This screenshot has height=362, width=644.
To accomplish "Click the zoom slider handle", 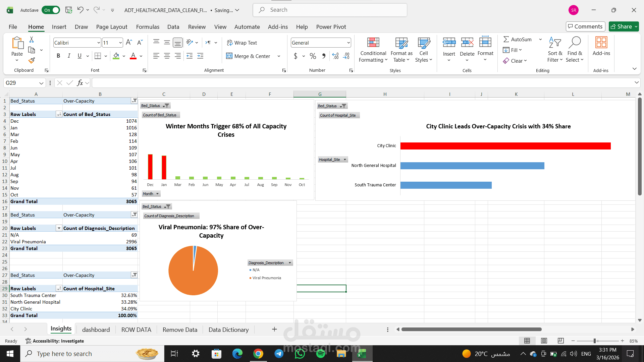I will point(595,341).
